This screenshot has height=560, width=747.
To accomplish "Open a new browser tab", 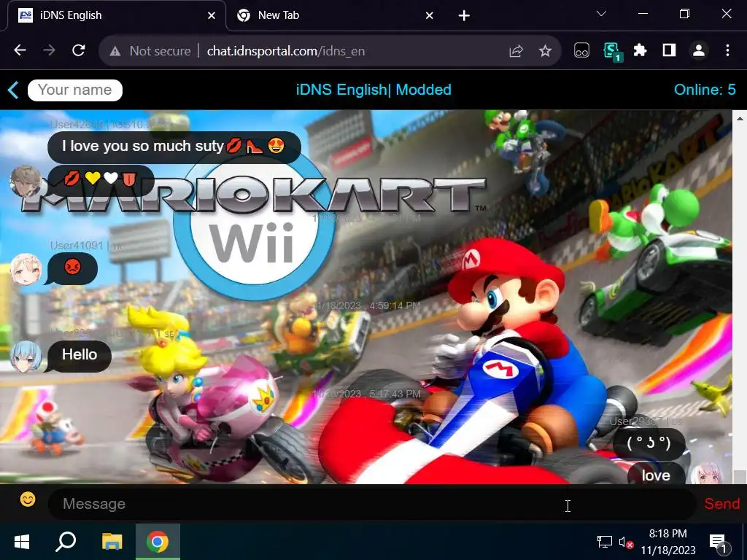I will [x=464, y=16].
